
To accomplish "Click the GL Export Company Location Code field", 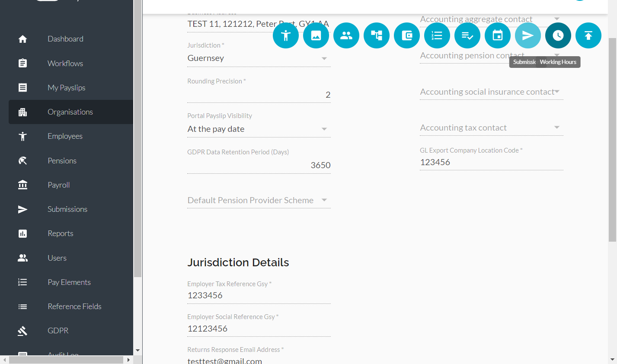I will [492, 162].
